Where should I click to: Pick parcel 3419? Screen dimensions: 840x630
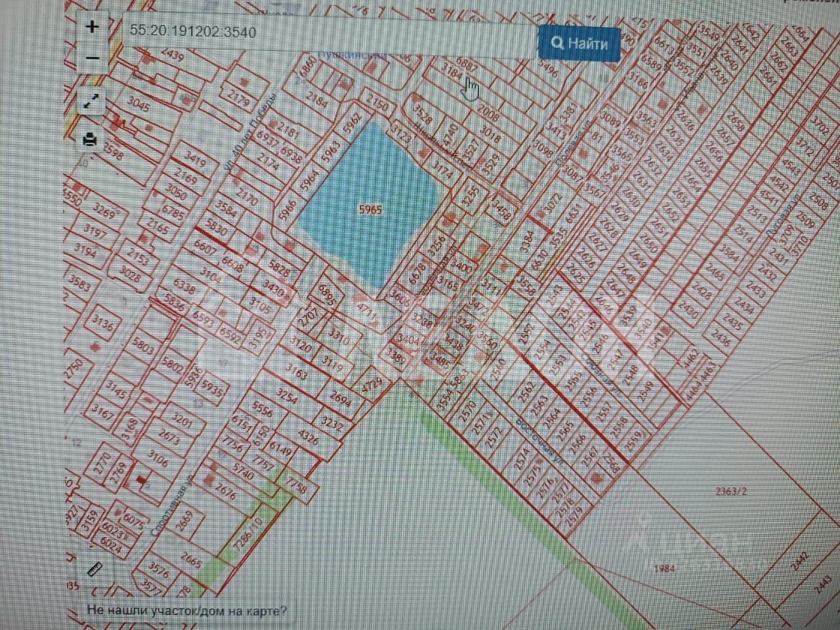(194, 157)
